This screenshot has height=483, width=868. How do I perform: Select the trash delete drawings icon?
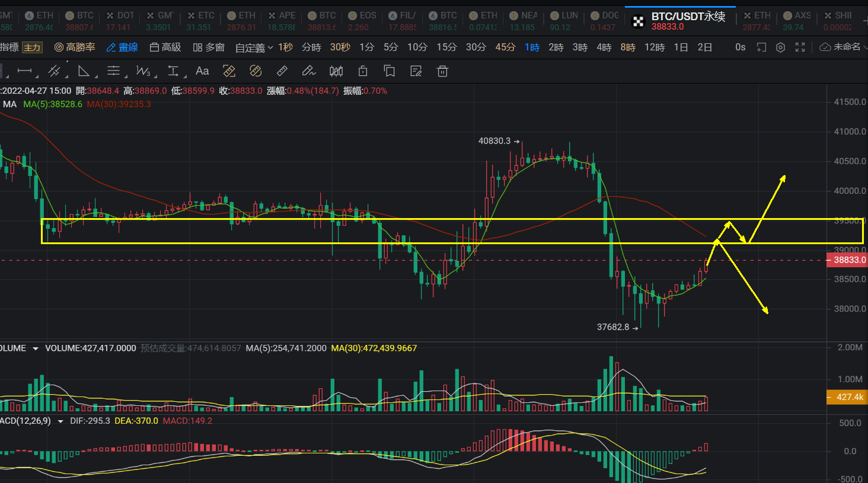coord(442,72)
